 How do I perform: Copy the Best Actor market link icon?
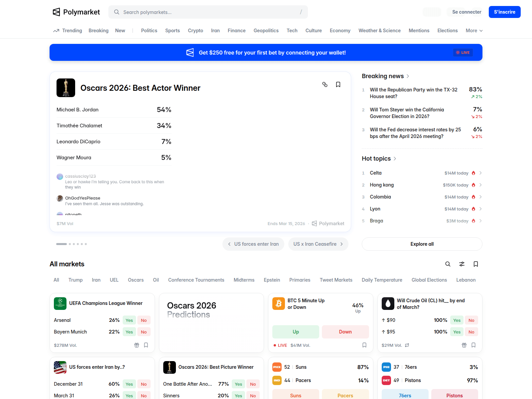click(x=325, y=84)
